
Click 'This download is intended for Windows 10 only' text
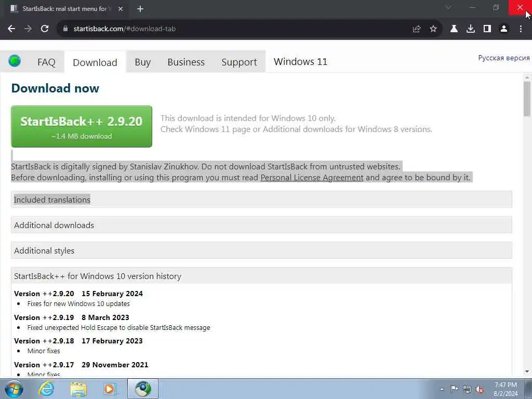(x=248, y=118)
